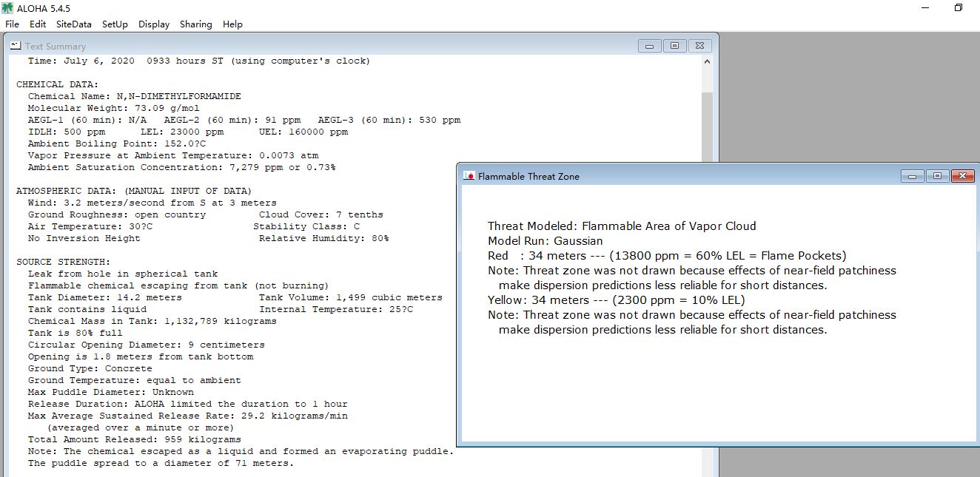The image size is (980, 477).
Task: Open the Help menu
Action: tap(232, 24)
